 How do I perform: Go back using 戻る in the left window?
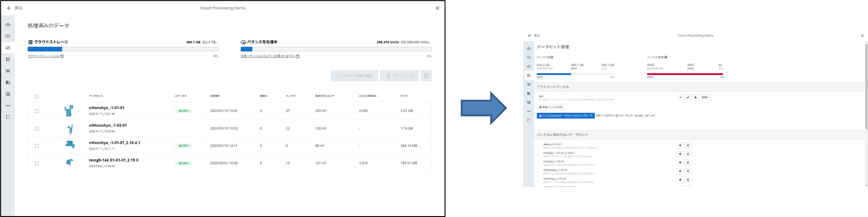pos(14,8)
